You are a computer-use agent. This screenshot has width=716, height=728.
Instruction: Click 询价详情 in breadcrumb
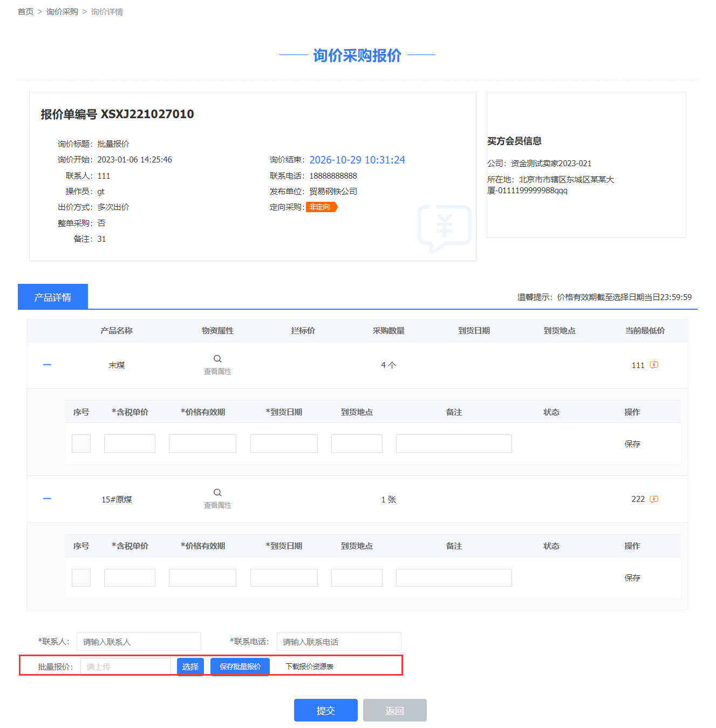tap(107, 12)
